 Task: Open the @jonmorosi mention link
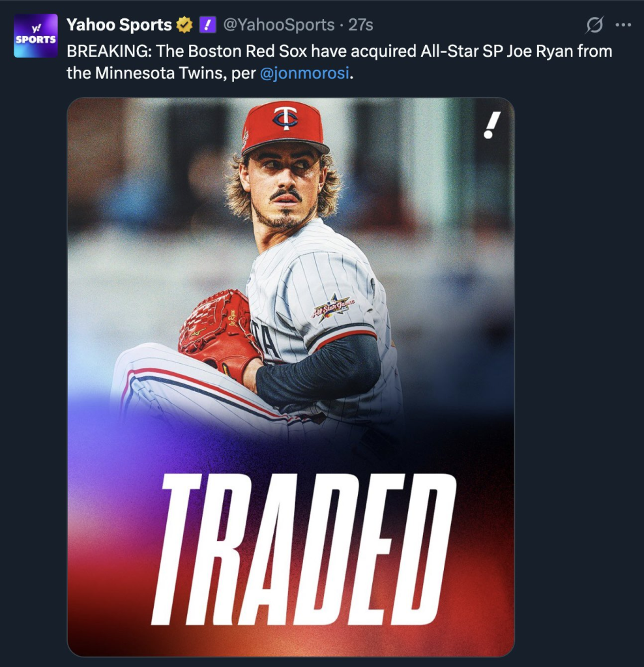point(304,73)
